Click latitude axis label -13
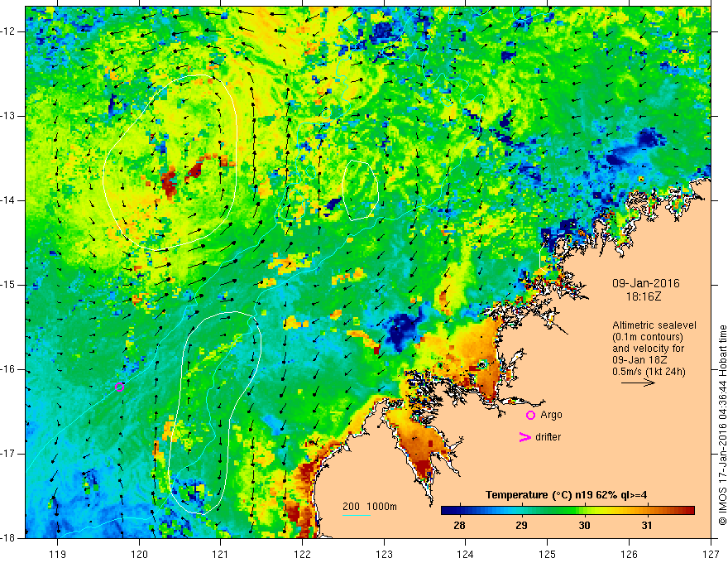728x563 pixels. (x=9, y=116)
